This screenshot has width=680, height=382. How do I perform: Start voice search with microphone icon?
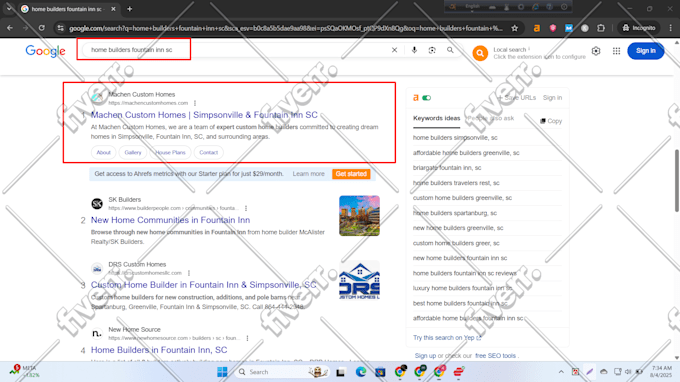tap(414, 50)
